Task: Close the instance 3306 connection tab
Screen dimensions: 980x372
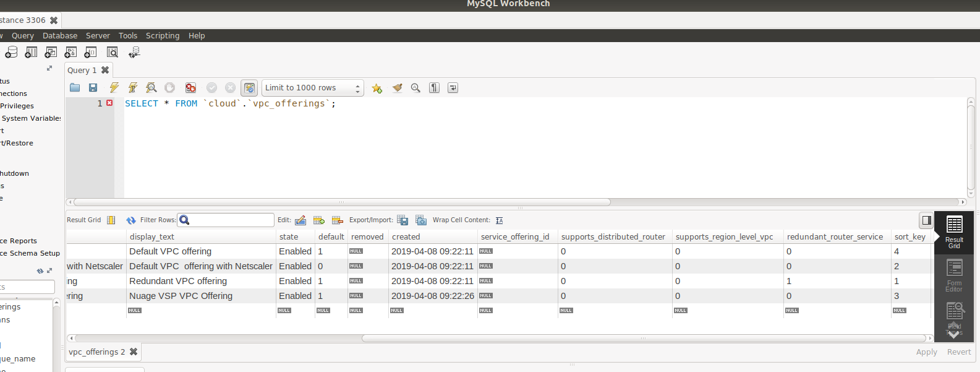Action: [54, 20]
